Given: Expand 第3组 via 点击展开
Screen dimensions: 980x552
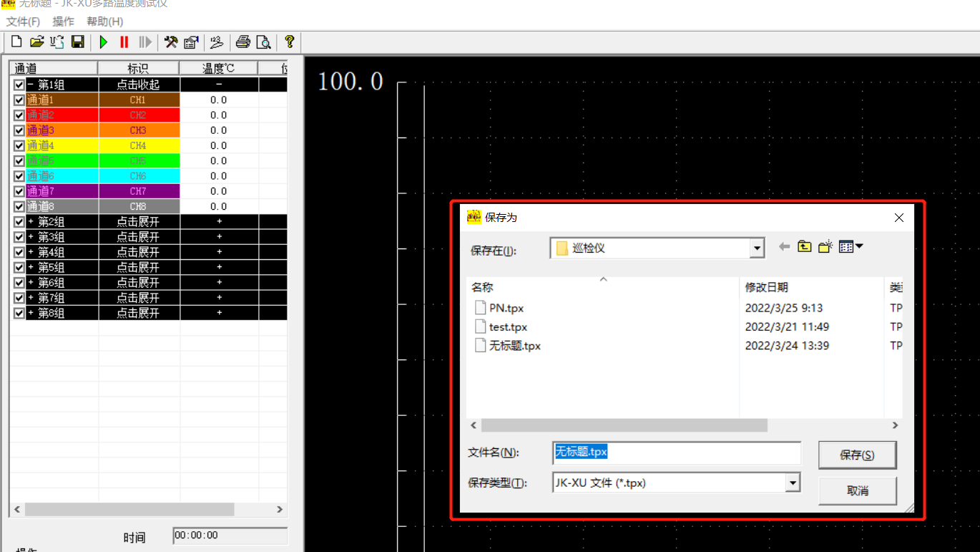Looking at the screenshot, I should (x=138, y=237).
